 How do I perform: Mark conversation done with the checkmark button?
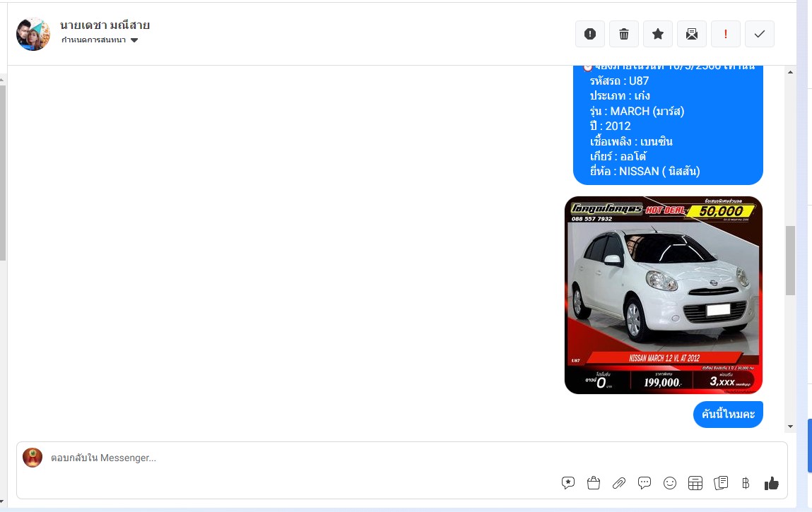760,34
